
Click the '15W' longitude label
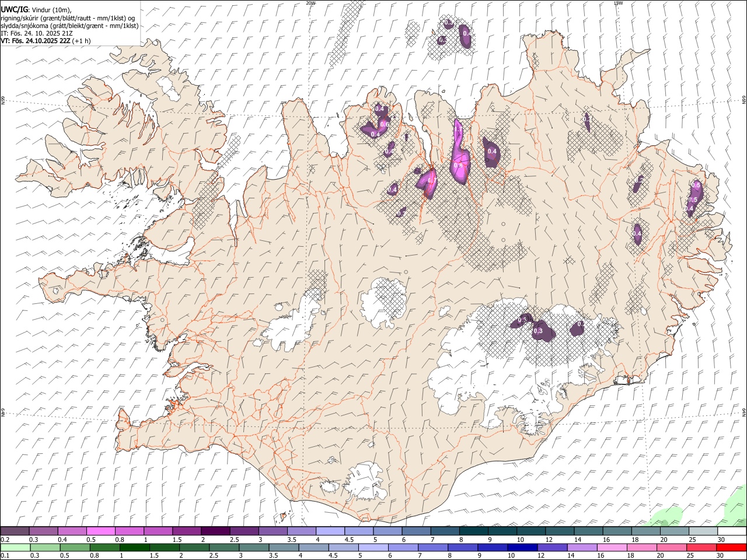[618, 3]
